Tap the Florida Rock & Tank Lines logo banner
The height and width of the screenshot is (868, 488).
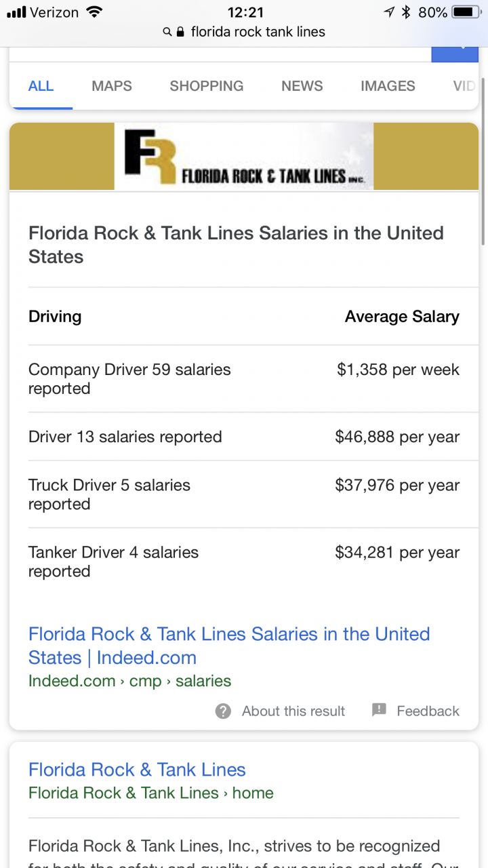point(244,156)
